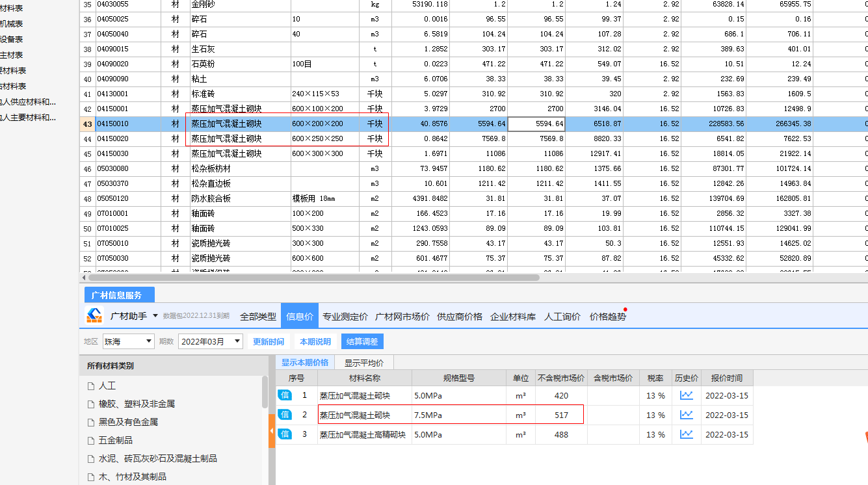
Task: Switch to 广材网市场价 tab
Action: tap(402, 317)
